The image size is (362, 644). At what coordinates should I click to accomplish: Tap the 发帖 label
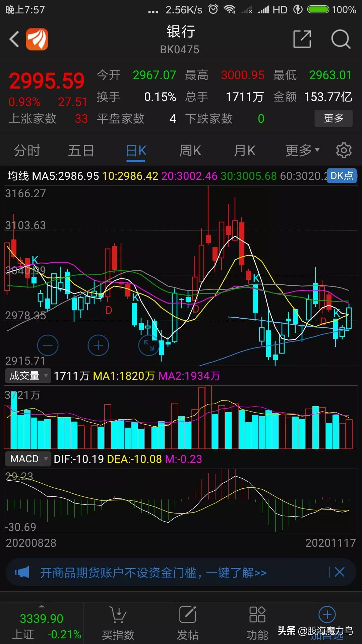(x=188, y=635)
